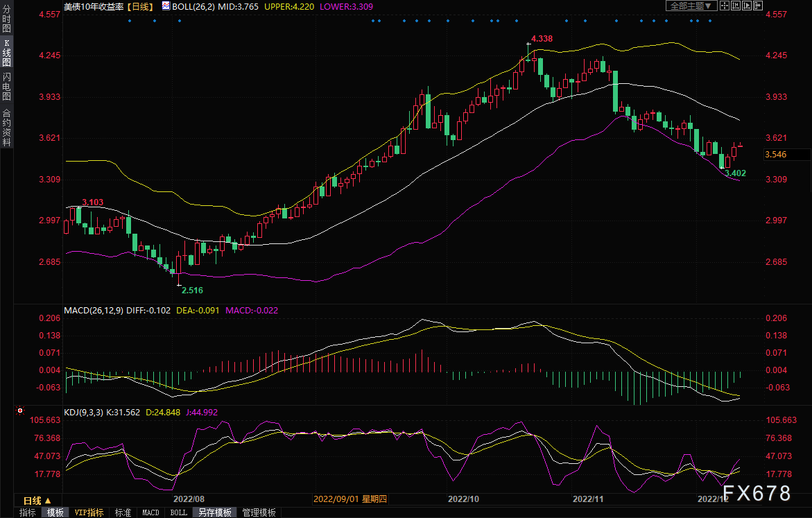Screen dimensions: 812x518
Task: Click the exit arrow panel icon
Action: click(758, 6)
